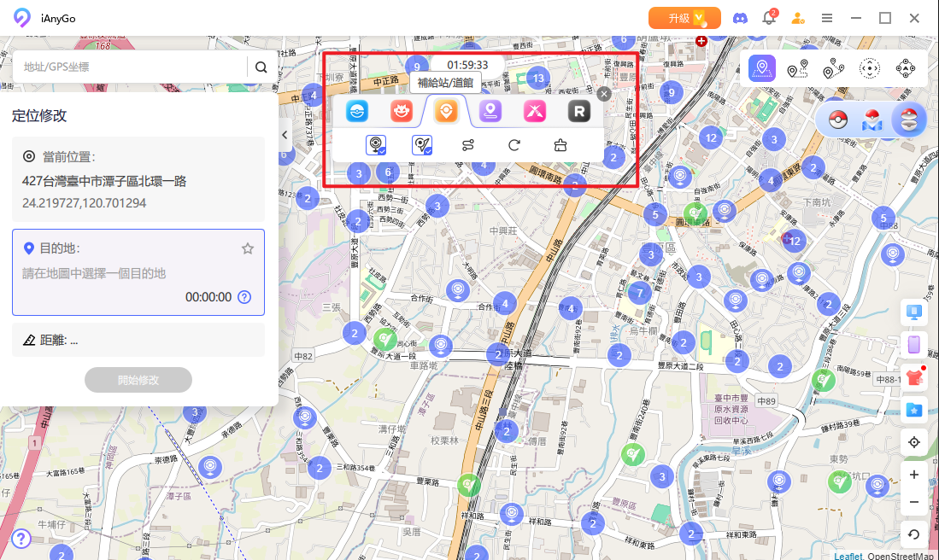Click the Poké Ball on map icon

tap(872, 120)
